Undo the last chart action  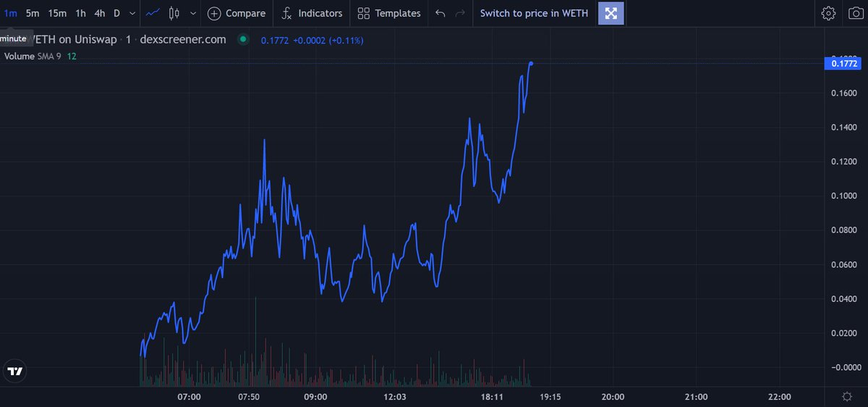pyautogui.click(x=441, y=13)
